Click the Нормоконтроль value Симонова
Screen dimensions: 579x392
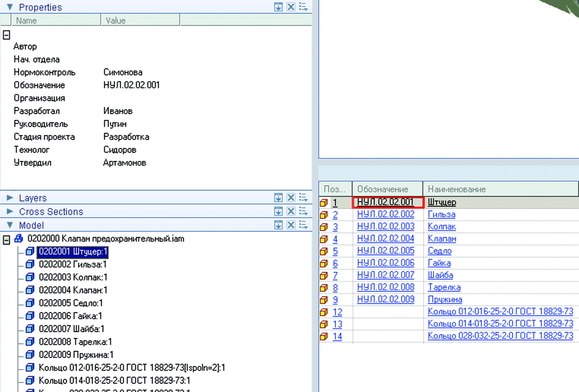click(x=123, y=72)
